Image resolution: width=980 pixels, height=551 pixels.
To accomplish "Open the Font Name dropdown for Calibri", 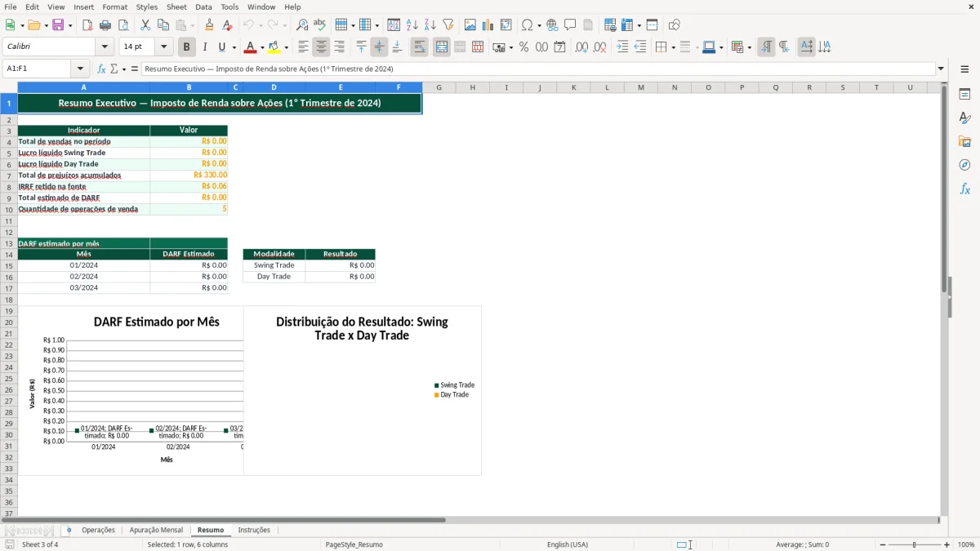I will coord(104,47).
